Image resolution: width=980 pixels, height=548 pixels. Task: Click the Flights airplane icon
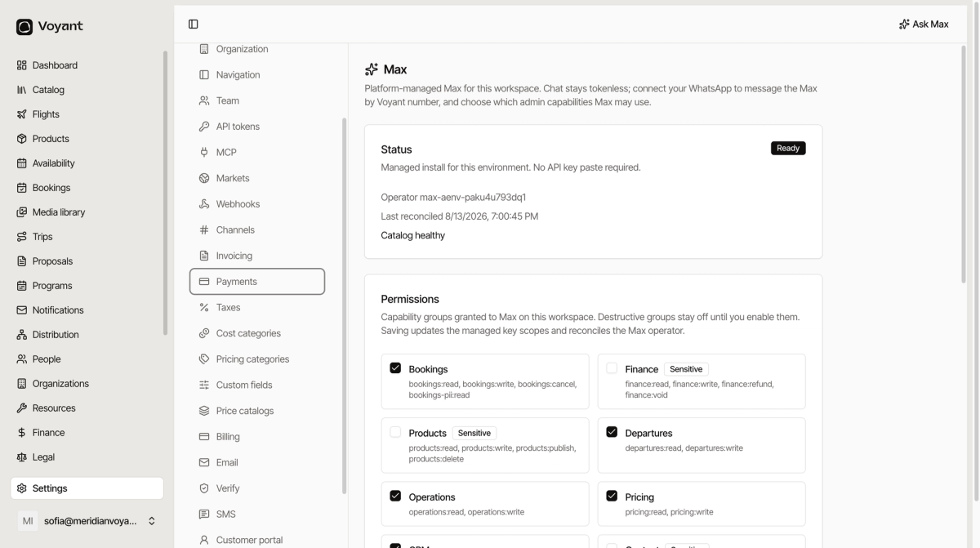tap(22, 114)
